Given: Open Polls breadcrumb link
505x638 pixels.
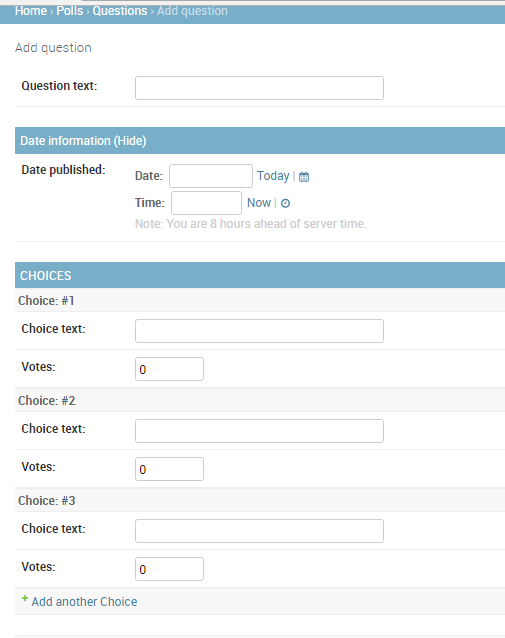Looking at the screenshot, I should (70, 11).
